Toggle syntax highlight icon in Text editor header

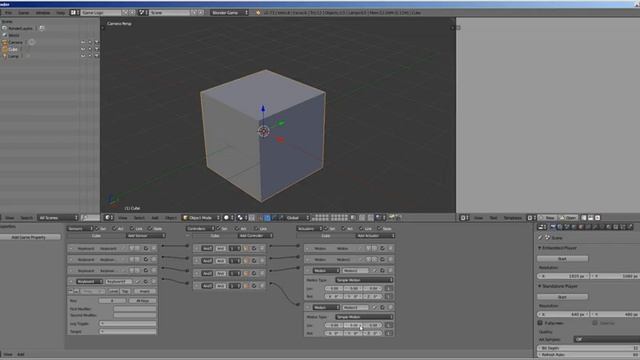point(598,218)
